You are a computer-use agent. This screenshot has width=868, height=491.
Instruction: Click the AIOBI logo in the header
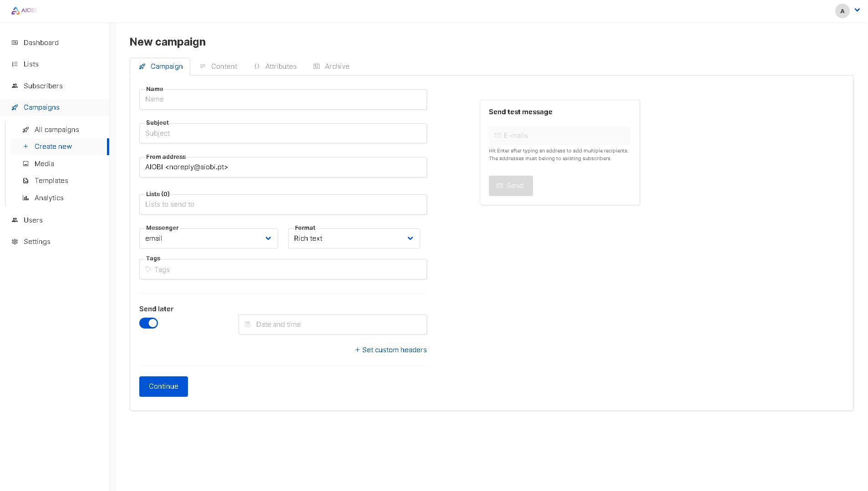click(24, 10)
